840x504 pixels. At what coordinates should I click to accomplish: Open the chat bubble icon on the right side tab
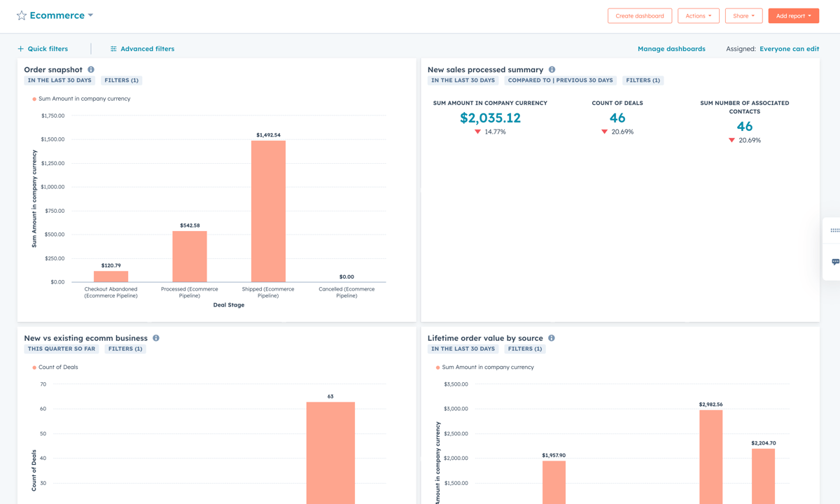coord(835,262)
